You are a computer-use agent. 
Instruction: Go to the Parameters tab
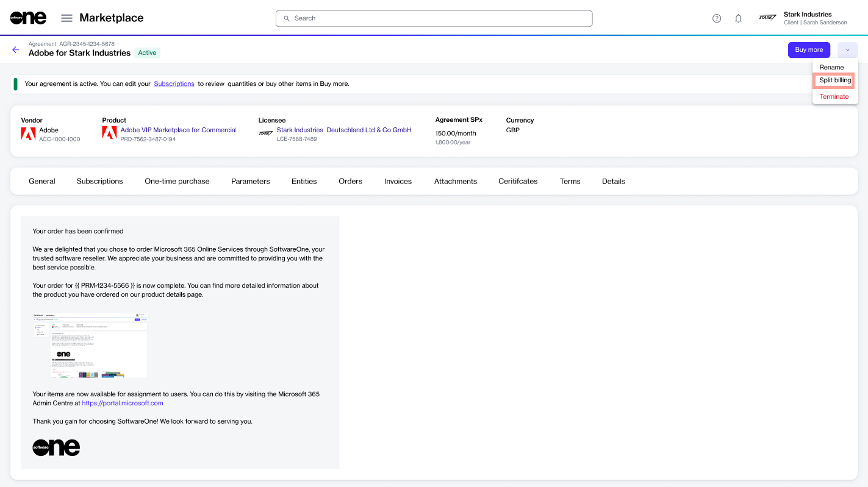(x=250, y=181)
